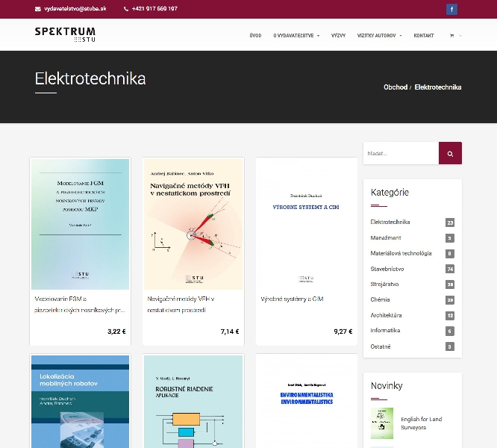This screenshot has height=448, width=497.
Task: Click Výrobné systémy a CIM title
Action: (x=292, y=299)
